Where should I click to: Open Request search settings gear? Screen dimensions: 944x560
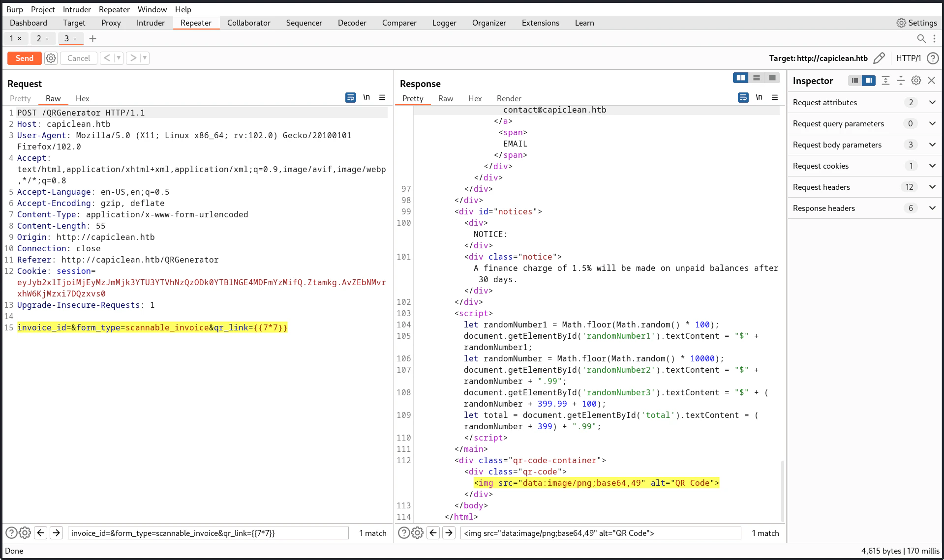25,533
